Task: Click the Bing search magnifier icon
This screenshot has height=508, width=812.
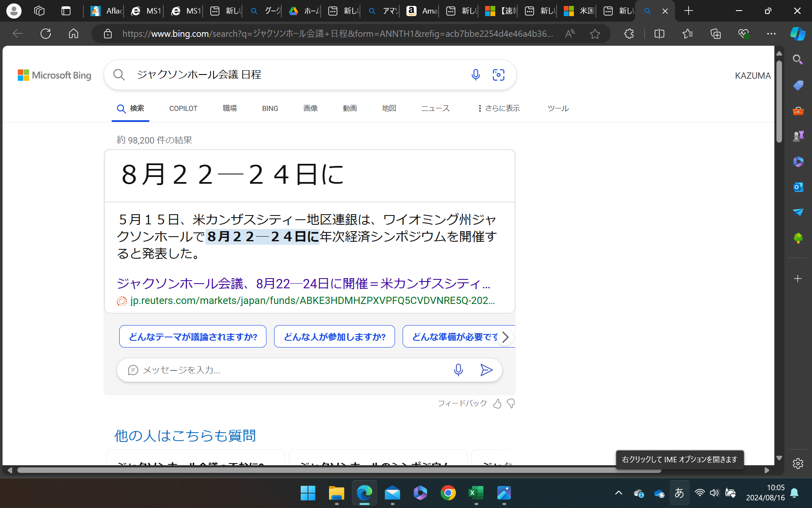Action: (x=119, y=75)
